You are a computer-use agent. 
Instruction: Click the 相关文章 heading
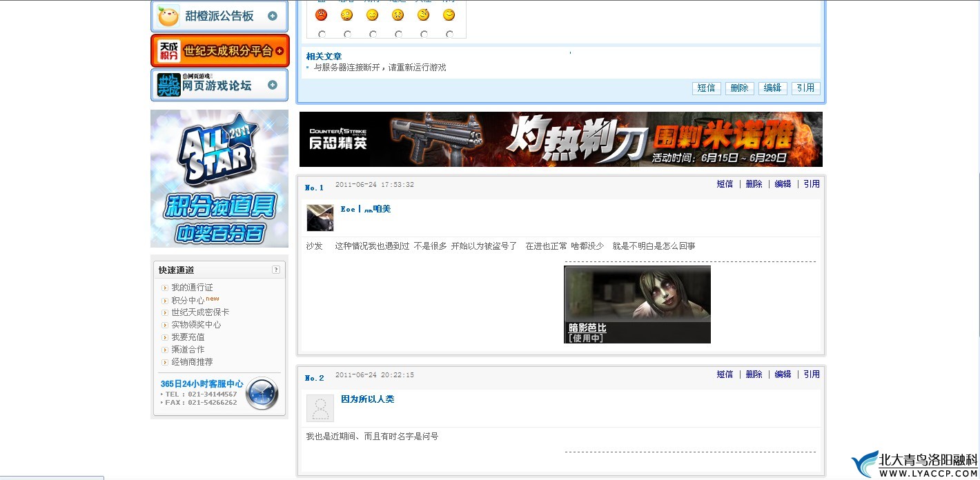point(324,57)
